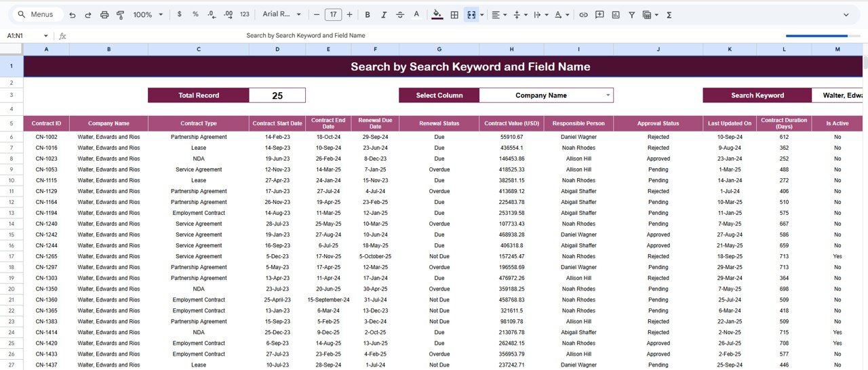Click the date cell 15-September-24
This screenshot has height=370, width=868.
point(328,300)
